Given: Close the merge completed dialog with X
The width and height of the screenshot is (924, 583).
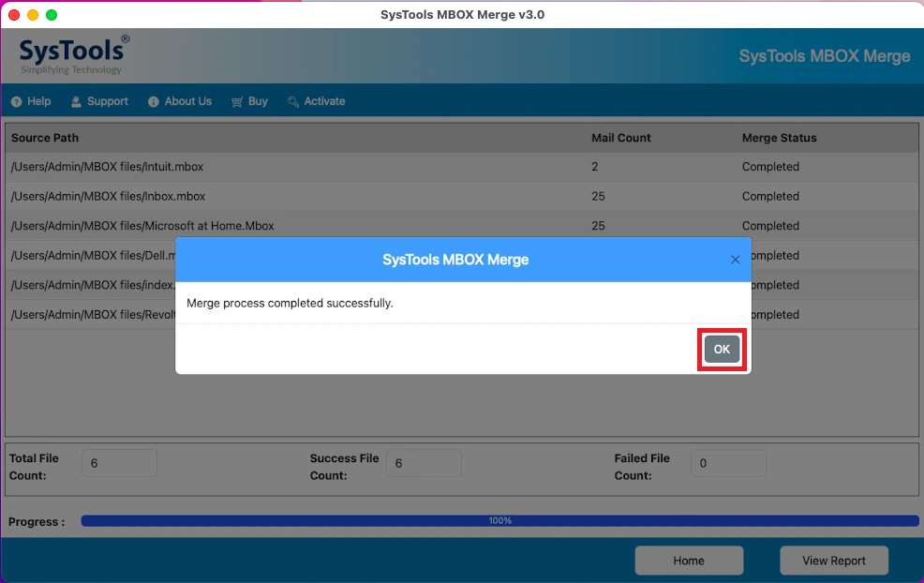Looking at the screenshot, I should pos(735,260).
